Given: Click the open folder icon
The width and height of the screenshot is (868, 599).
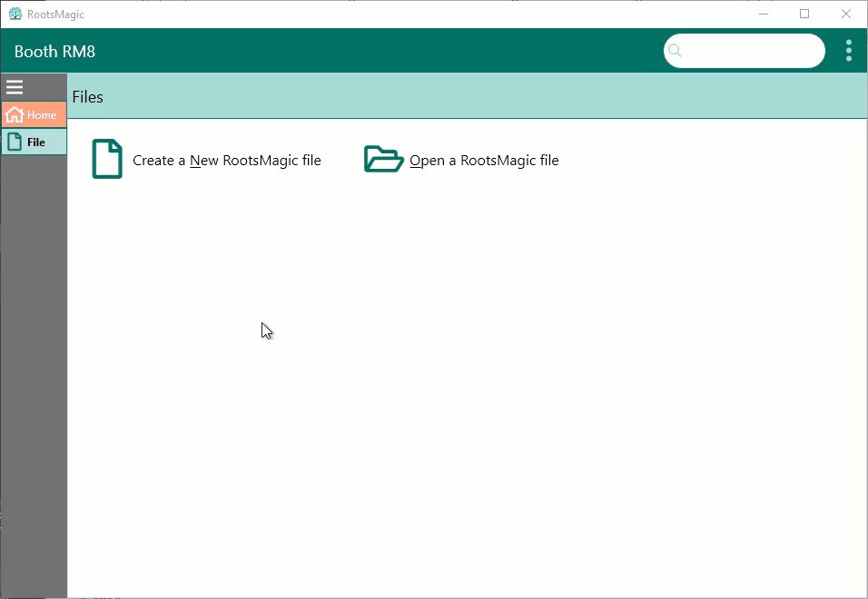Looking at the screenshot, I should (x=384, y=159).
